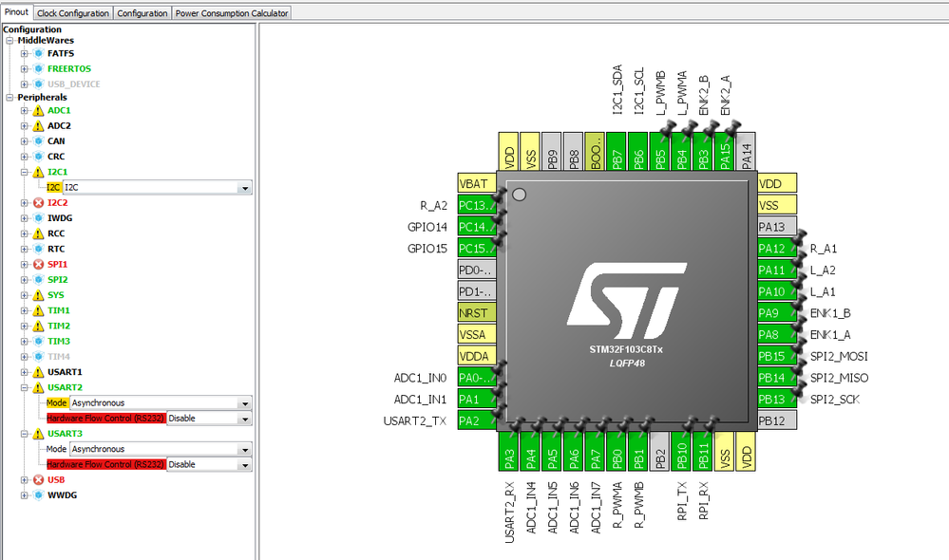Click the blue icon beside FATFS
The height and width of the screenshot is (560, 949).
38,53
